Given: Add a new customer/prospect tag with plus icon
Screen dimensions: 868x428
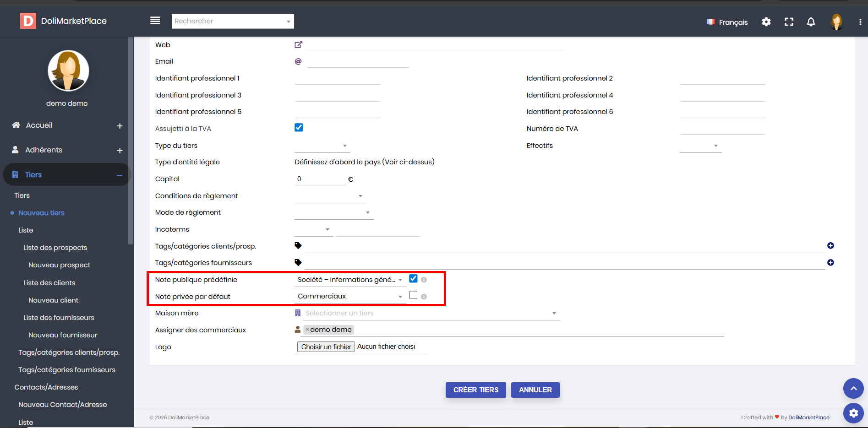Looking at the screenshot, I should coord(830,246).
